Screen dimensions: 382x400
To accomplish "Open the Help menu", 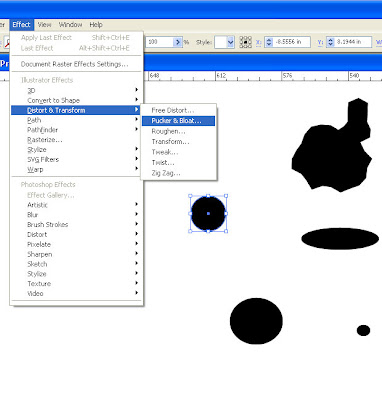I will tap(96, 25).
